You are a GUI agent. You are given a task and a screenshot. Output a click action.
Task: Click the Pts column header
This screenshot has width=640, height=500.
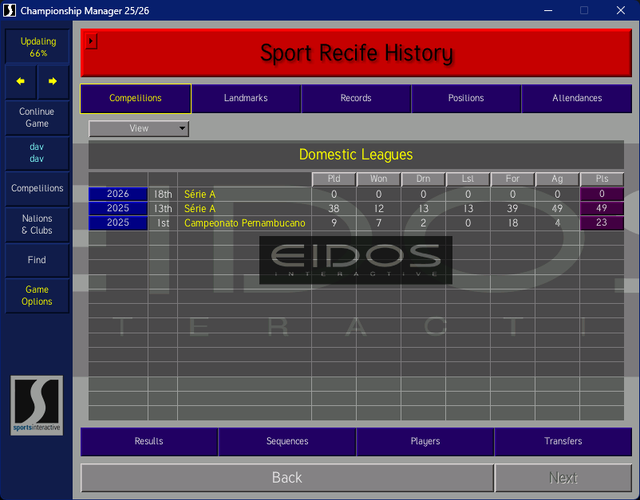click(x=602, y=179)
